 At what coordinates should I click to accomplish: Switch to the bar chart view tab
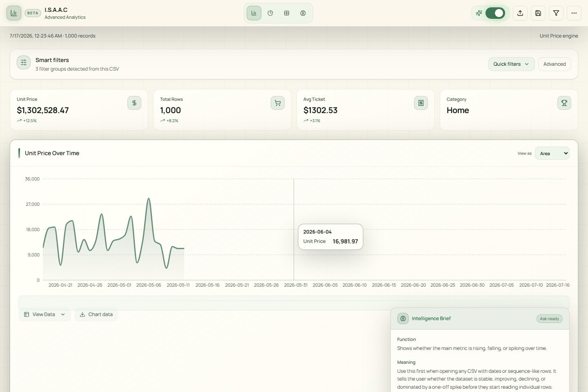[x=254, y=13]
